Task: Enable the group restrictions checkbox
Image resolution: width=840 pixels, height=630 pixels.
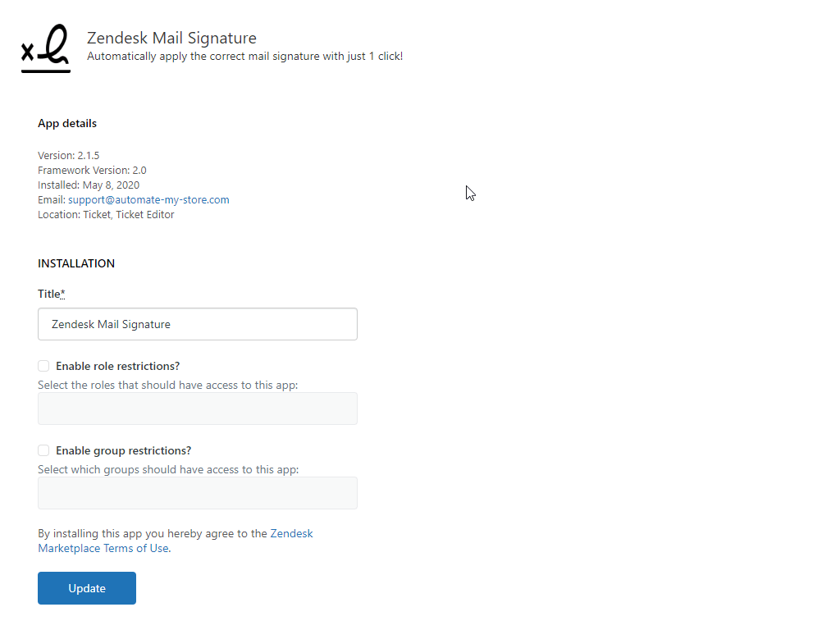Action: [43, 450]
